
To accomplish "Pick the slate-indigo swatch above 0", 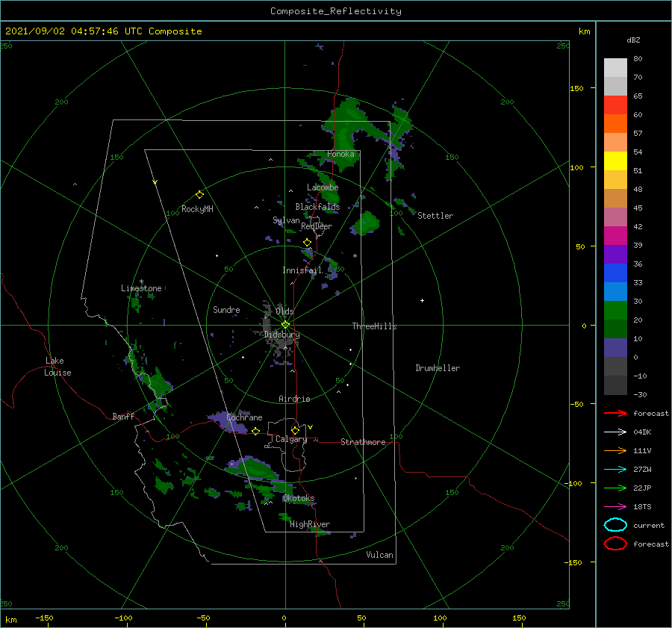I will tap(615, 348).
